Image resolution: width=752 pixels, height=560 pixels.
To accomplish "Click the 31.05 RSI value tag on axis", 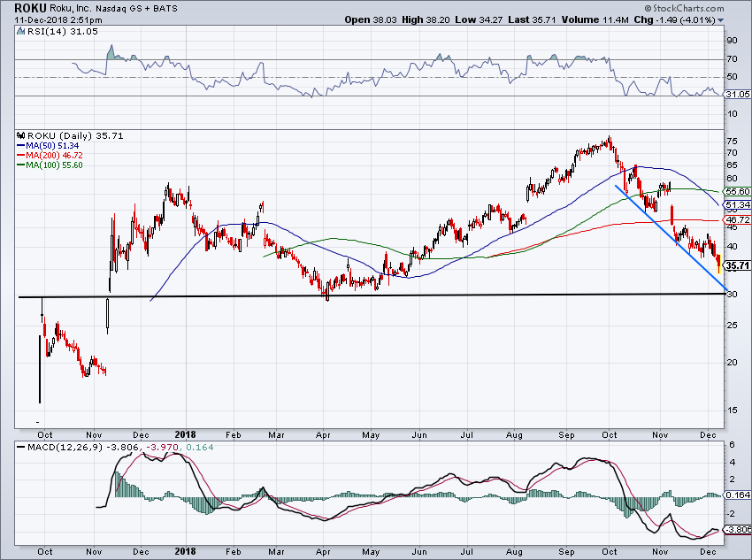I will [x=737, y=95].
